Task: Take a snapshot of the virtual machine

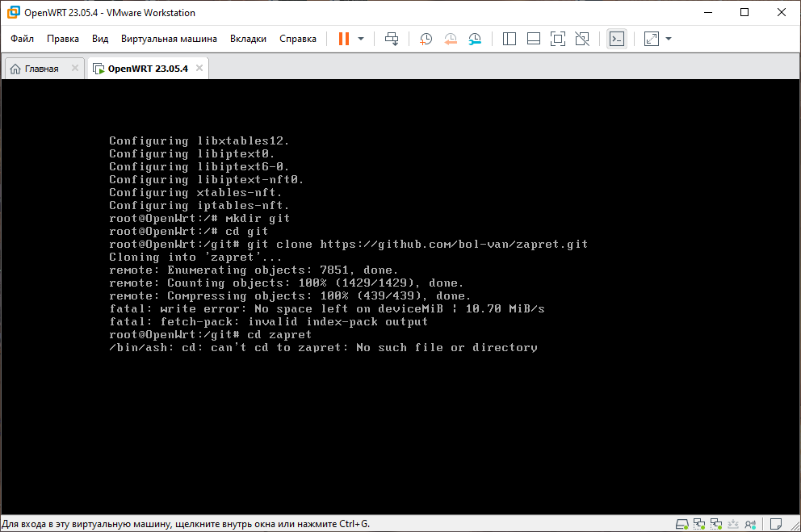Action: (x=426, y=39)
